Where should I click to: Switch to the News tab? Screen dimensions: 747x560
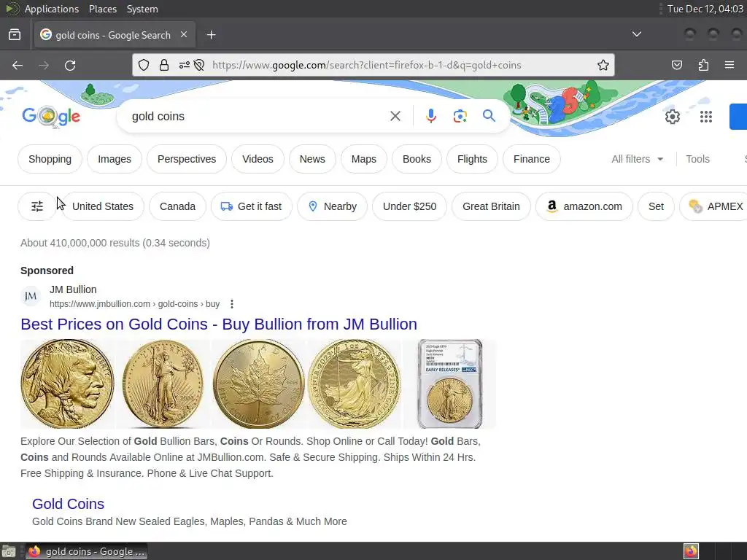click(x=312, y=159)
